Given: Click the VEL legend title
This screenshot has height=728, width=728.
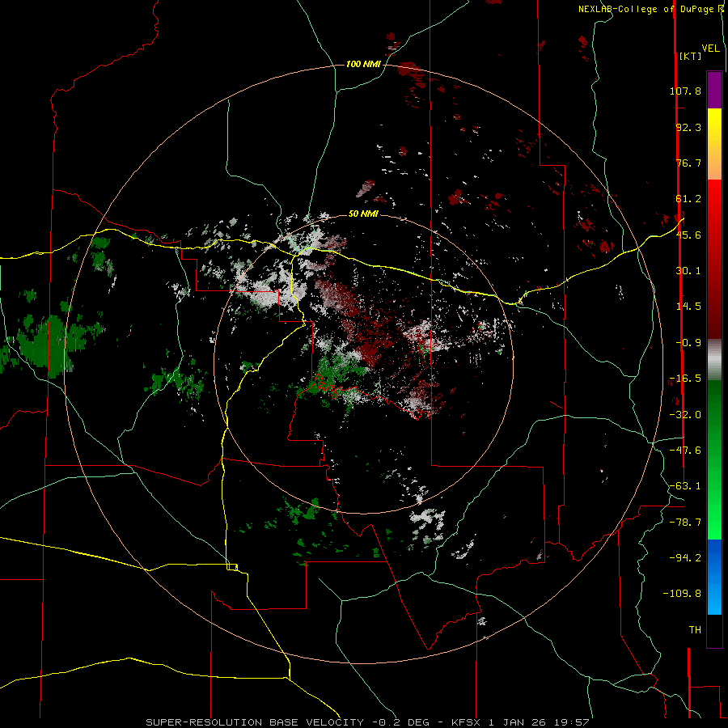Looking at the screenshot, I should click(710, 49).
